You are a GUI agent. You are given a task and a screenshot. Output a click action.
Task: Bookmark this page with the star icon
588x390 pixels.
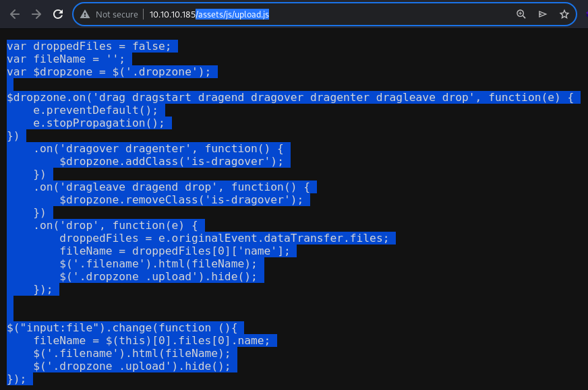[x=564, y=14]
